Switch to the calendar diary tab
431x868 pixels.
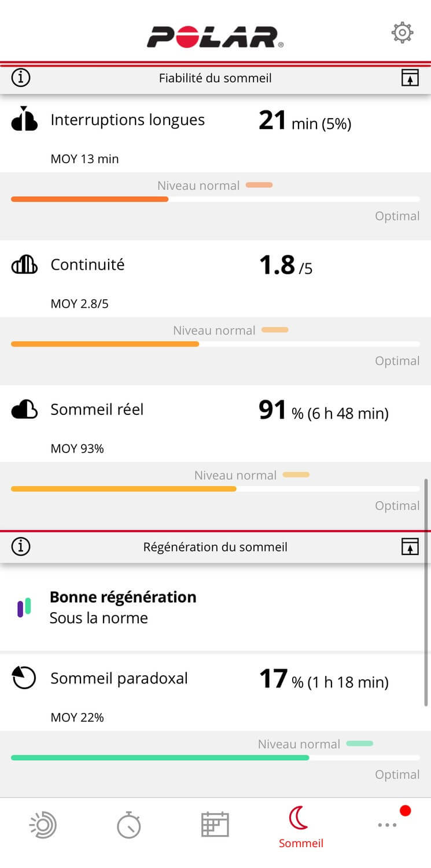tap(215, 825)
